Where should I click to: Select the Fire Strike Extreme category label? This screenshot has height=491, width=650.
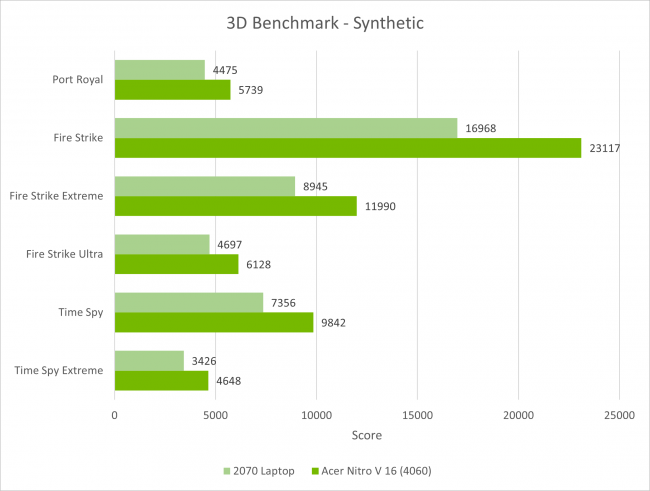[56, 196]
